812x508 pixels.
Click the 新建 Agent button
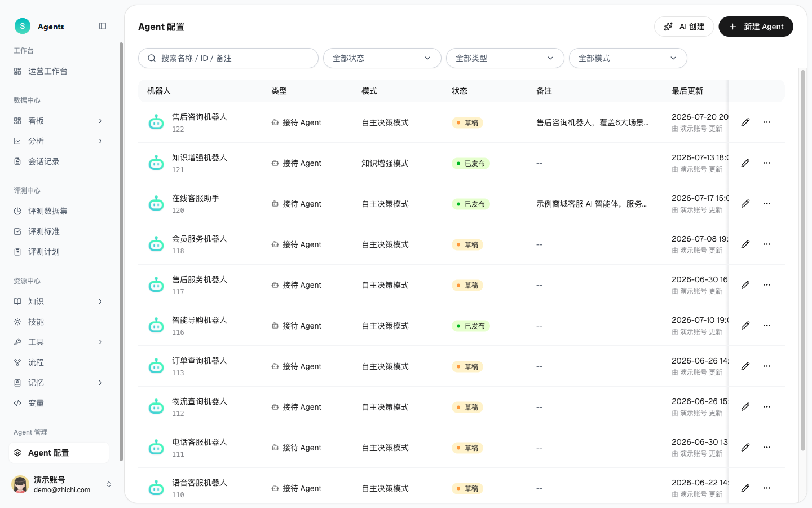[756, 27]
